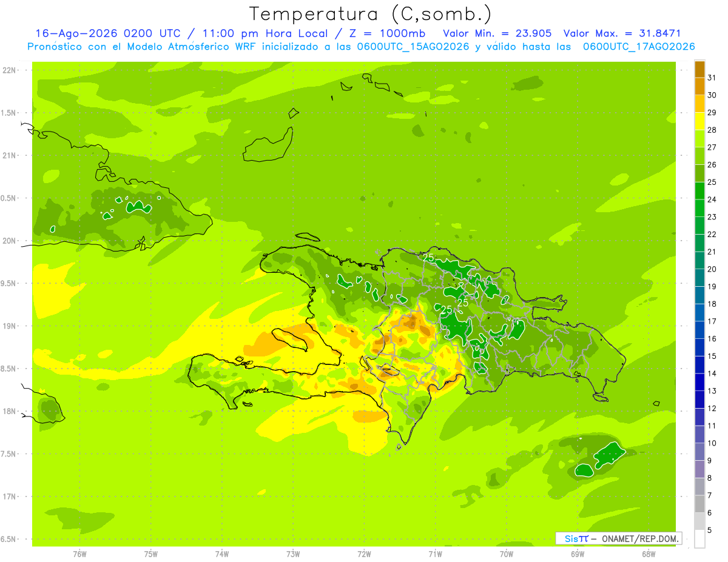The height and width of the screenshot is (562, 728).
Task: Click the "71W" longitude axis label
Action: tap(435, 554)
